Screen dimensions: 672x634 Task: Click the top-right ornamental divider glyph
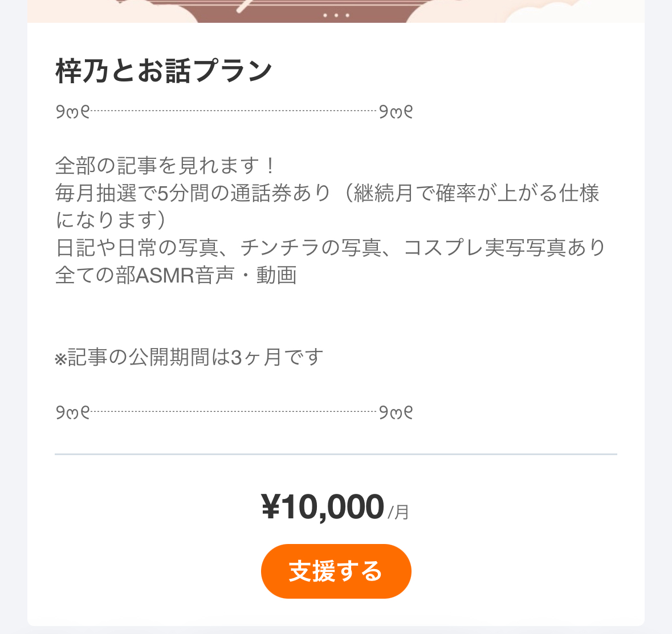tap(396, 112)
